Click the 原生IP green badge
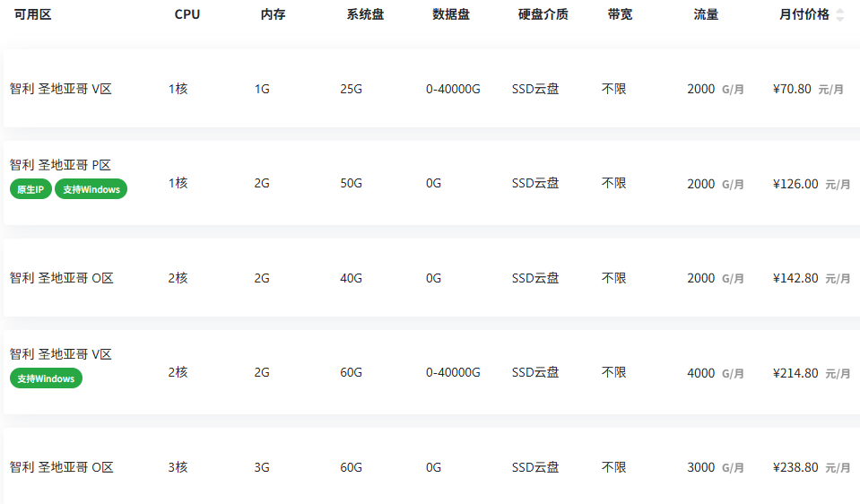The width and height of the screenshot is (860, 504). tap(30, 189)
